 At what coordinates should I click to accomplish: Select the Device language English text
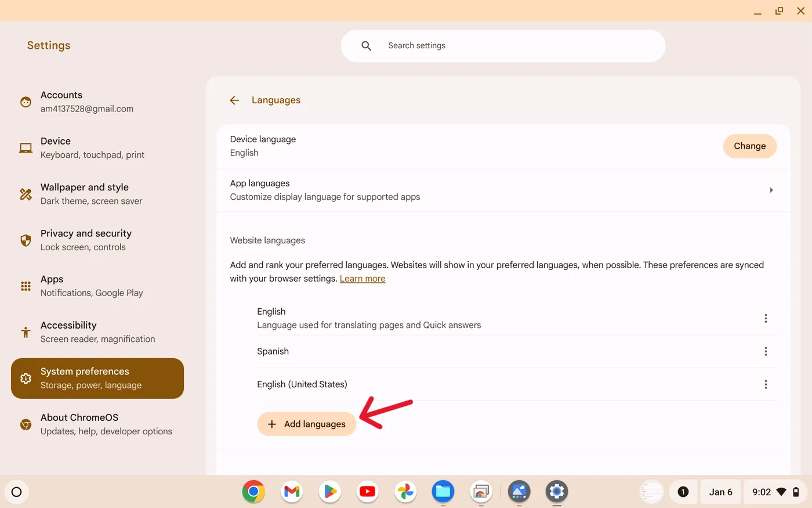click(x=244, y=153)
